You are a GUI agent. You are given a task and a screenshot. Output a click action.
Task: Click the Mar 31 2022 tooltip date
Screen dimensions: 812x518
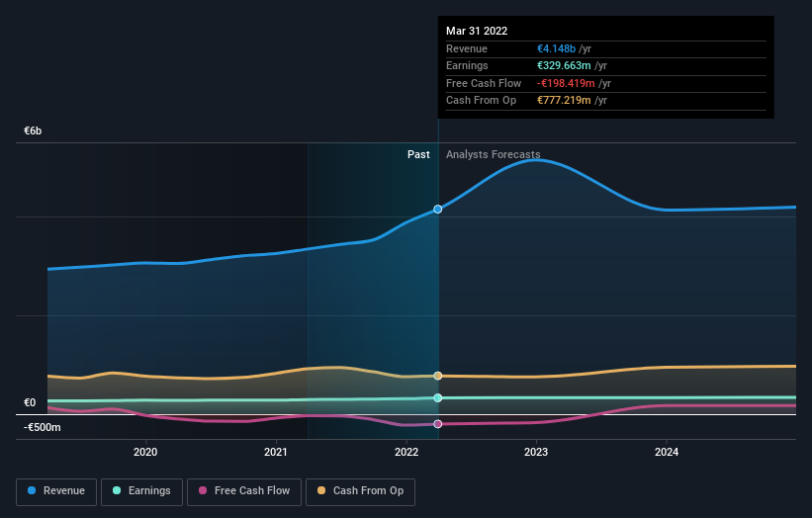point(477,31)
